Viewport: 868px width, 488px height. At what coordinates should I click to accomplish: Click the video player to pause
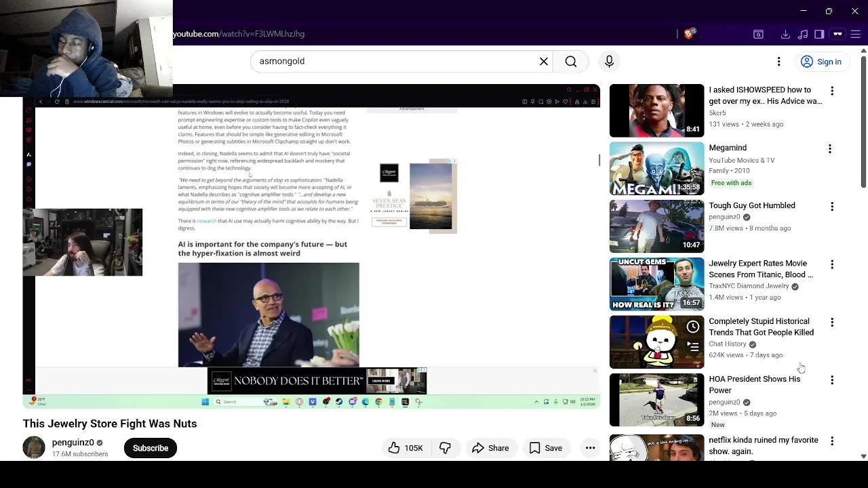[x=311, y=245]
